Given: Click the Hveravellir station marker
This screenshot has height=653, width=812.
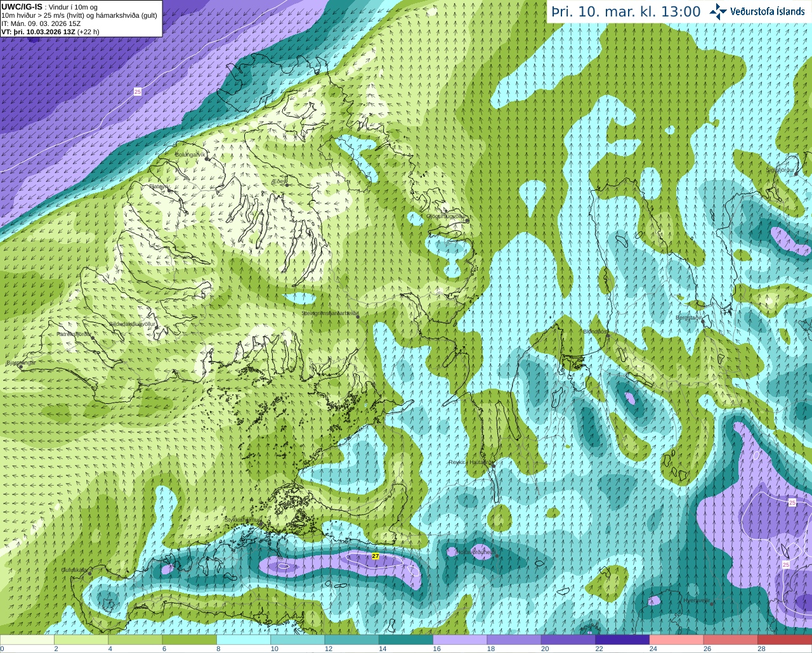Looking at the screenshot, I should click(x=712, y=604).
